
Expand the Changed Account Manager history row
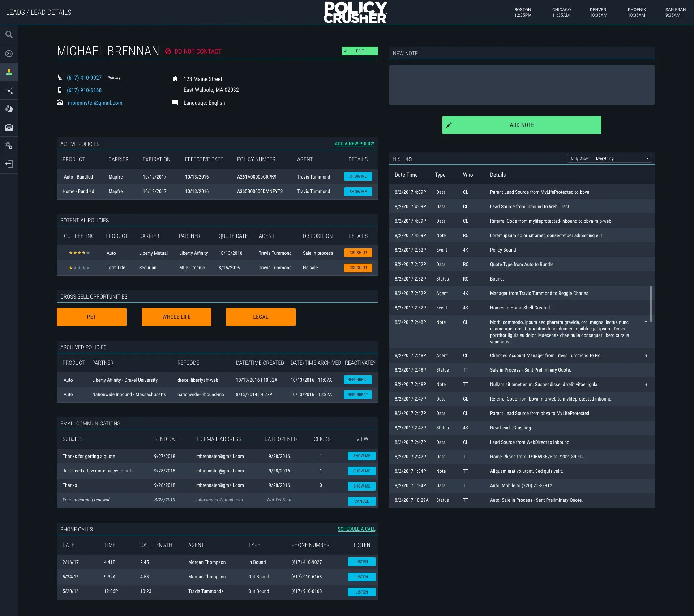click(x=646, y=356)
